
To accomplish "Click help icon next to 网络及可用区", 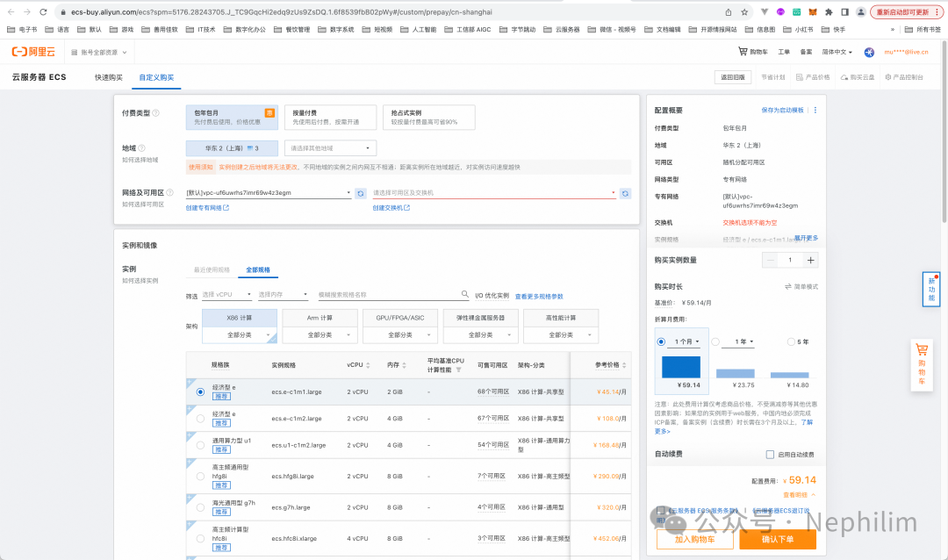I will [x=170, y=193].
